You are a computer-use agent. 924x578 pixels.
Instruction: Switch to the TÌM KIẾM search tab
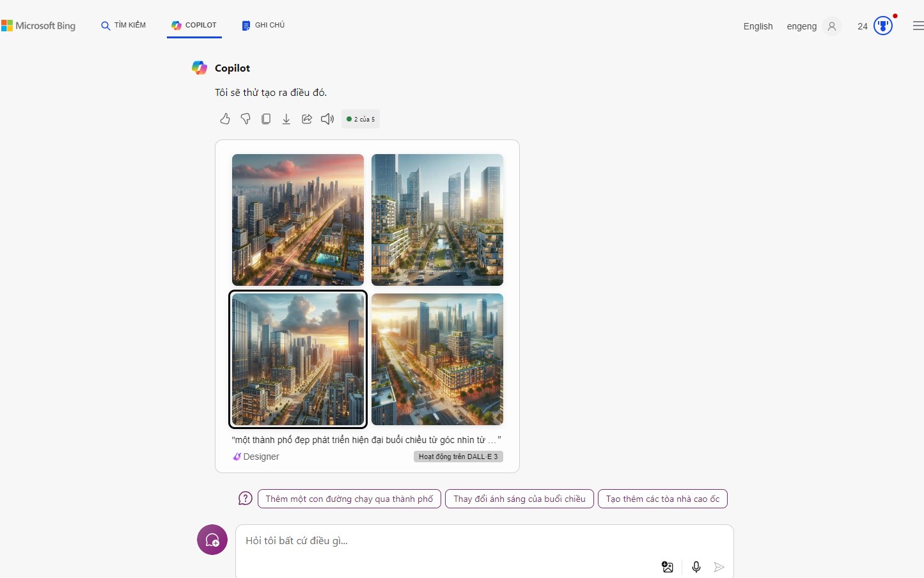123,26
